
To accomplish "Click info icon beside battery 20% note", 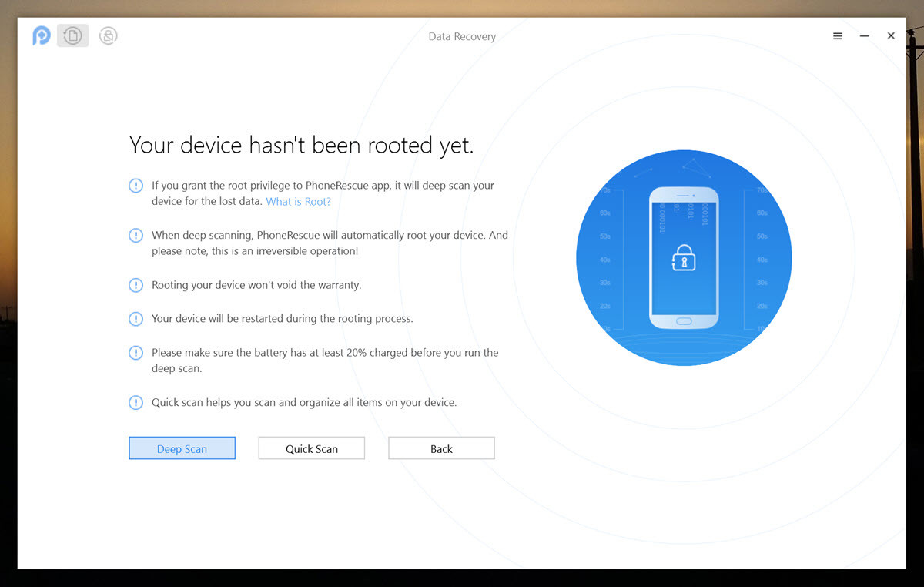I will [136, 353].
